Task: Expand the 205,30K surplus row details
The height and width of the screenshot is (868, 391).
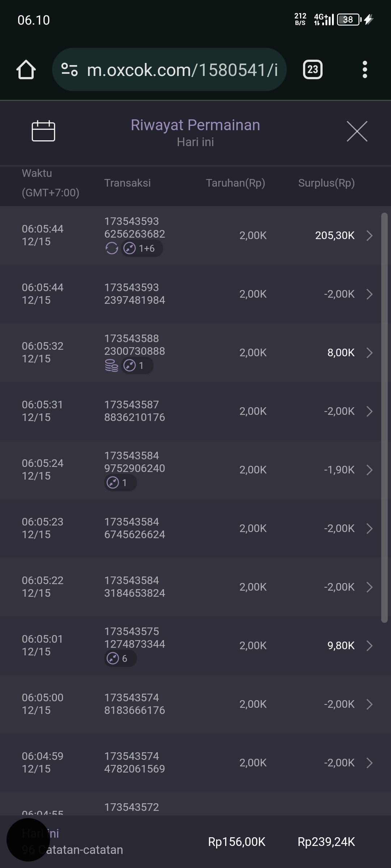Action: point(369,235)
